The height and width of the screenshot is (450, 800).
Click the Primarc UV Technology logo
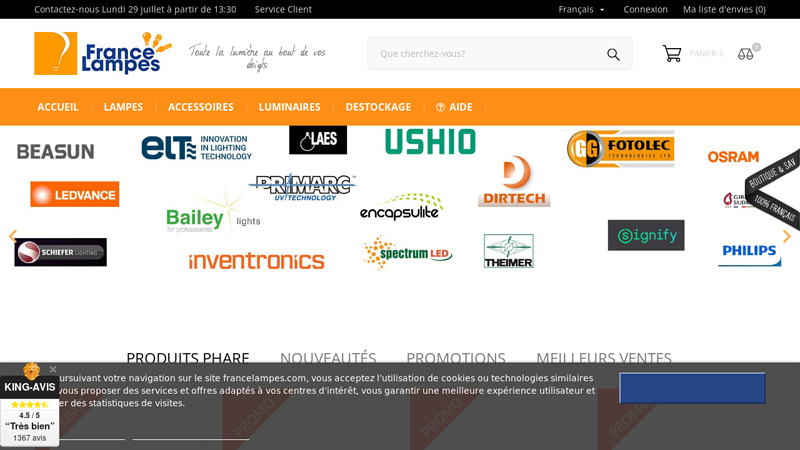[302, 187]
